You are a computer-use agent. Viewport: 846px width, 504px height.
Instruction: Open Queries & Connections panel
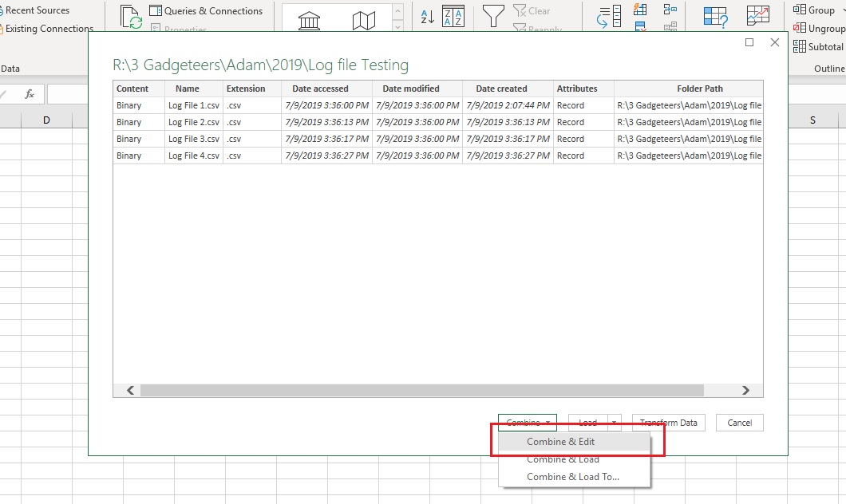206,10
